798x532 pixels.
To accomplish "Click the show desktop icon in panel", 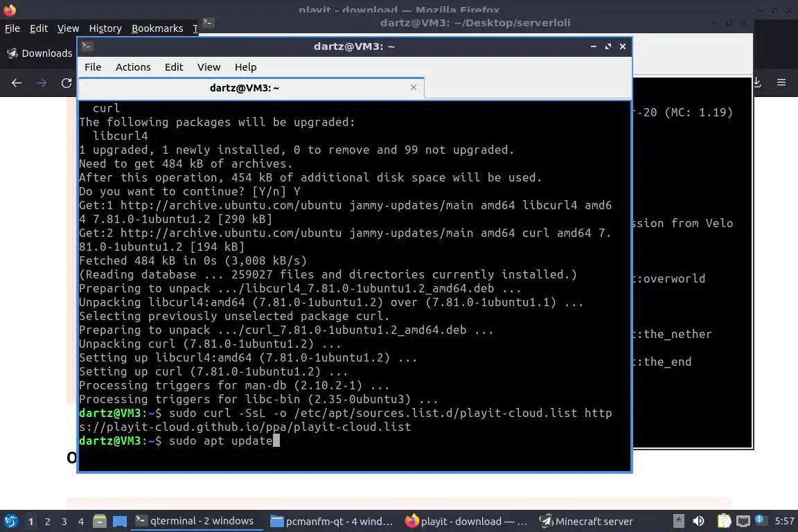I will click(120, 522).
